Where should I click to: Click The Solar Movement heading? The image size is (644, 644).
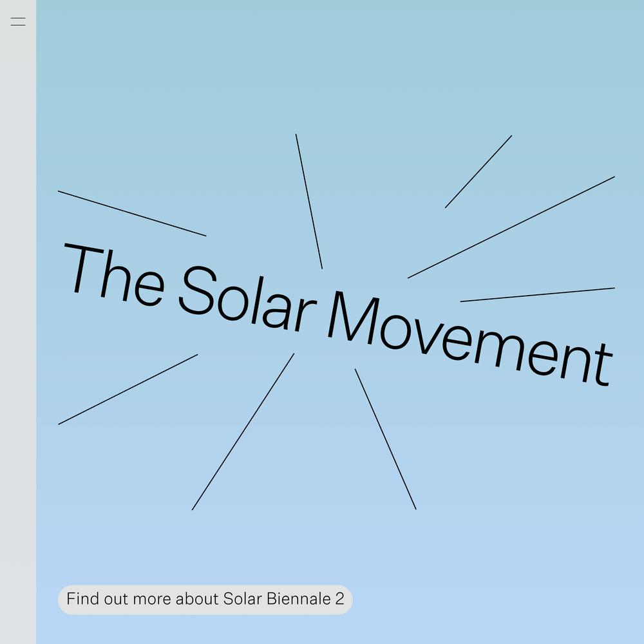point(337,315)
